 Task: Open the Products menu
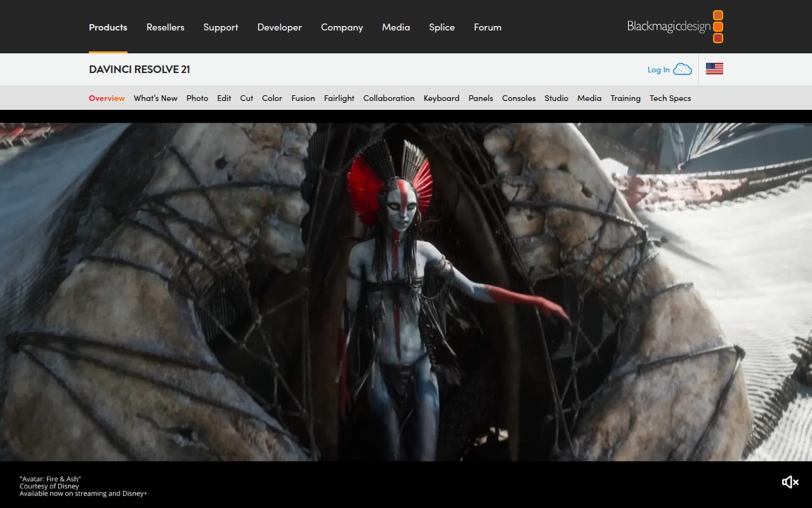pos(108,27)
